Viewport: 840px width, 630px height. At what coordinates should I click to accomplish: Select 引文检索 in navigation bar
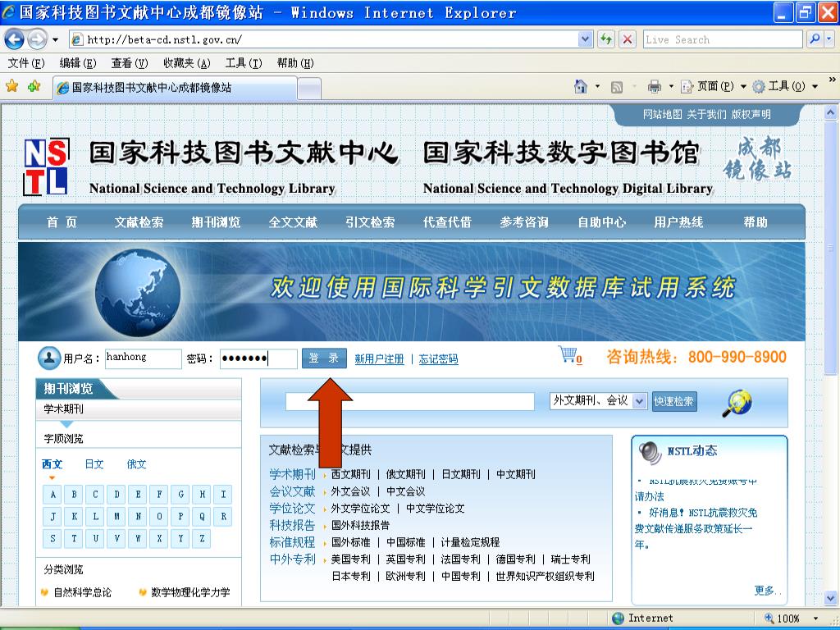point(370,221)
